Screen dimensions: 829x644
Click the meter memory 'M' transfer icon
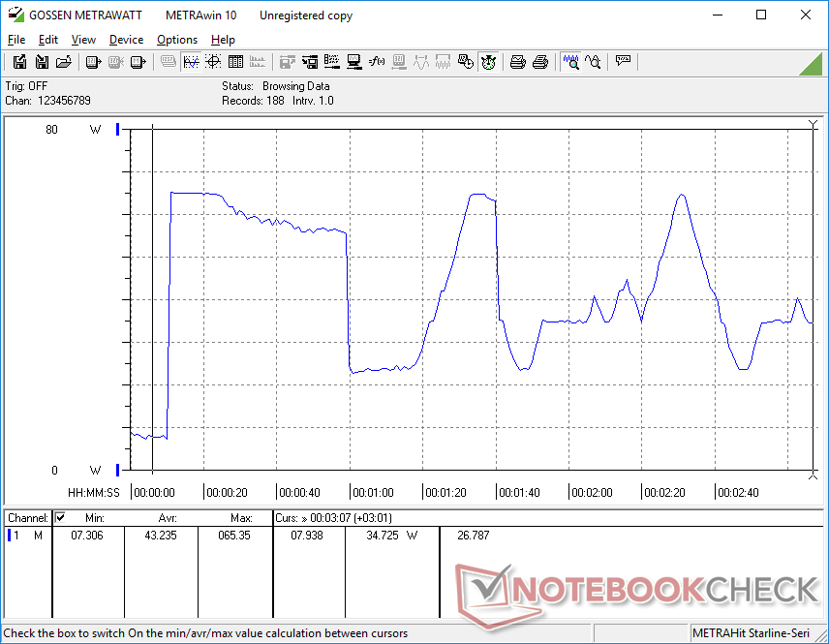click(x=138, y=62)
